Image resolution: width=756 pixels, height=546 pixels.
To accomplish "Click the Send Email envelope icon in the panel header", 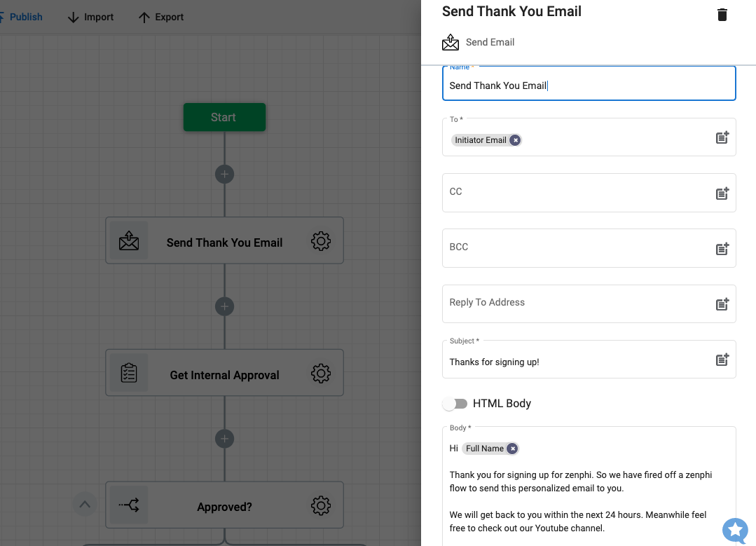I will pos(451,43).
